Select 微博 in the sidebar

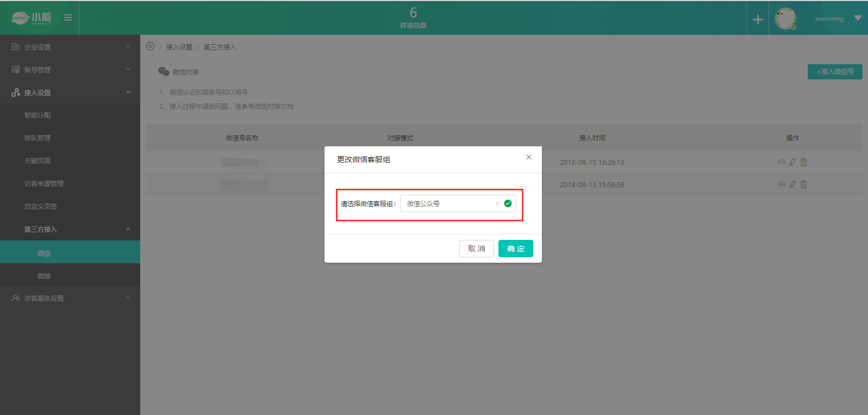[44, 276]
